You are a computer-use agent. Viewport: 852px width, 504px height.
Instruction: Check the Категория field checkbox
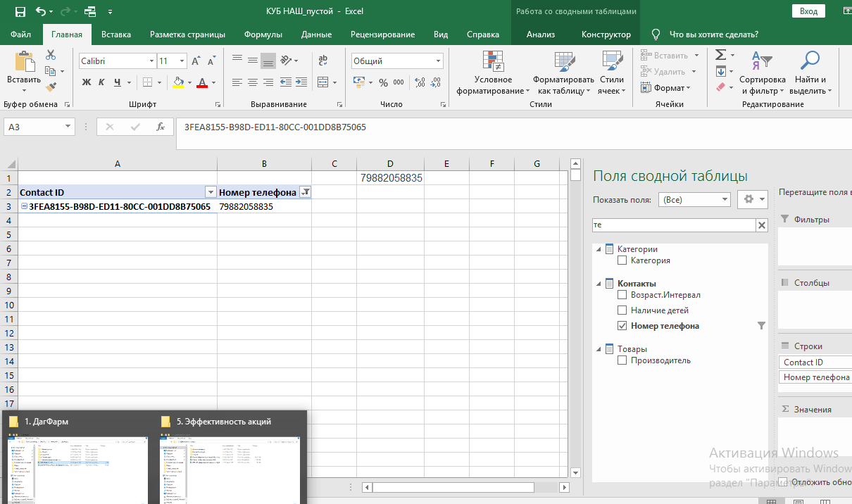click(x=622, y=260)
